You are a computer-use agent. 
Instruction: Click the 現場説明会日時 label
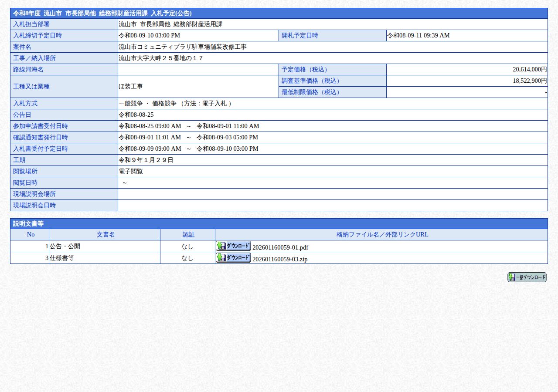pyautogui.click(x=34, y=206)
